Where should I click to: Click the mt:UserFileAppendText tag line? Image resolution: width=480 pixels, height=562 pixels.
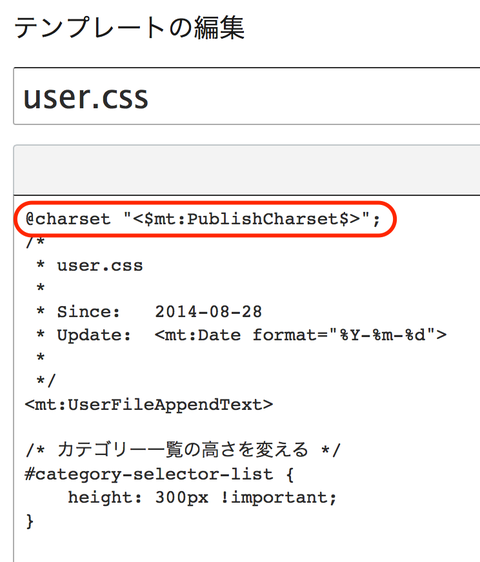coord(149,405)
